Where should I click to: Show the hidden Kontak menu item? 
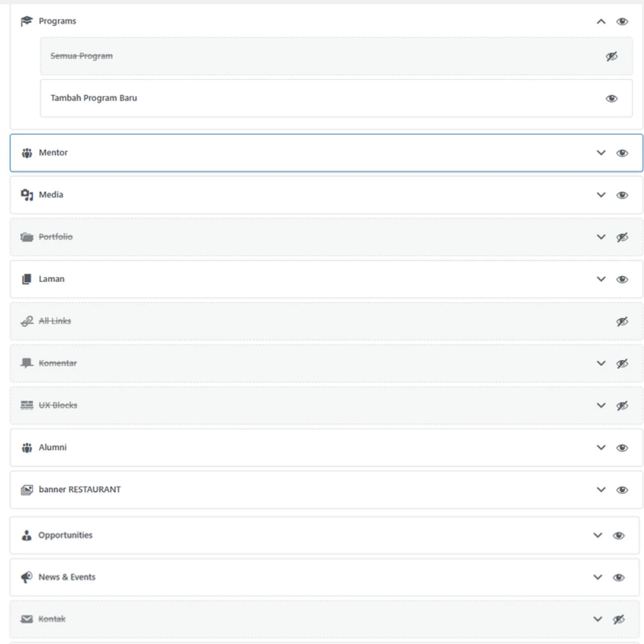coord(619,620)
